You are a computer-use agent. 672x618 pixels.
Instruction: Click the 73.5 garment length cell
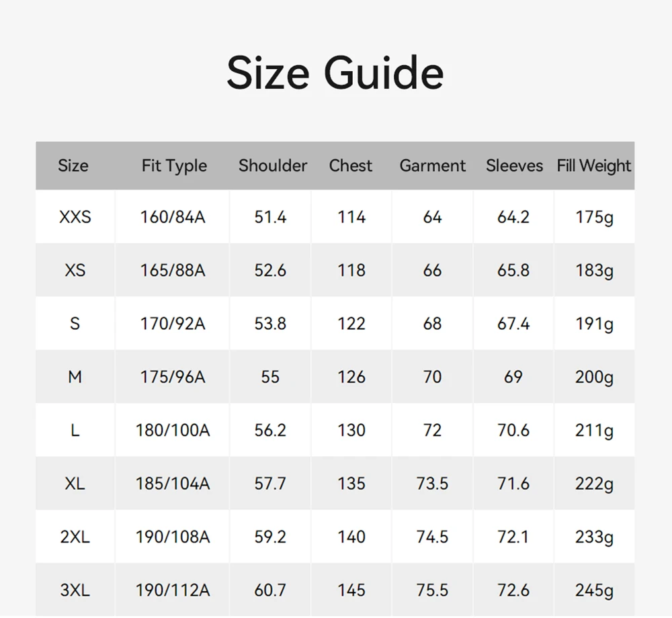pyautogui.click(x=432, y=484)
